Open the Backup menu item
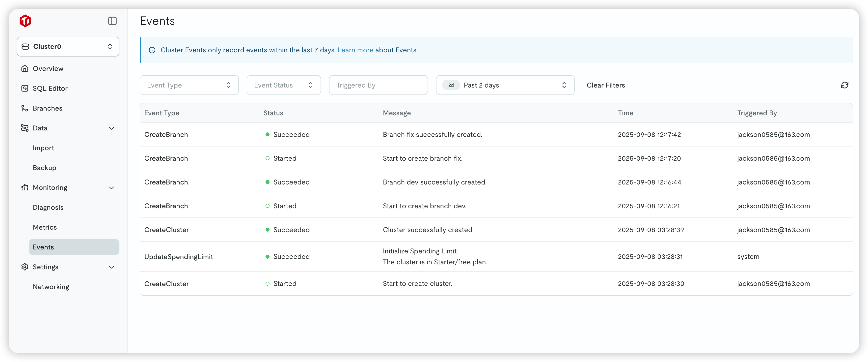Viewport: 868px width, 362px height. click(x=45, y=168)
